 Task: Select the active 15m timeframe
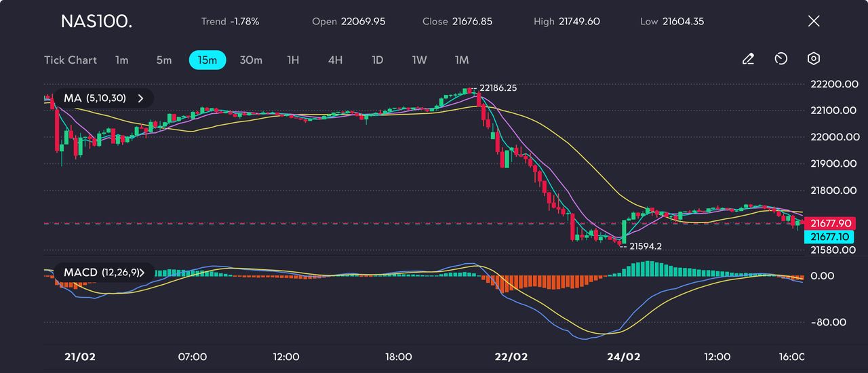pyautogui.click(x=207, y=60)
